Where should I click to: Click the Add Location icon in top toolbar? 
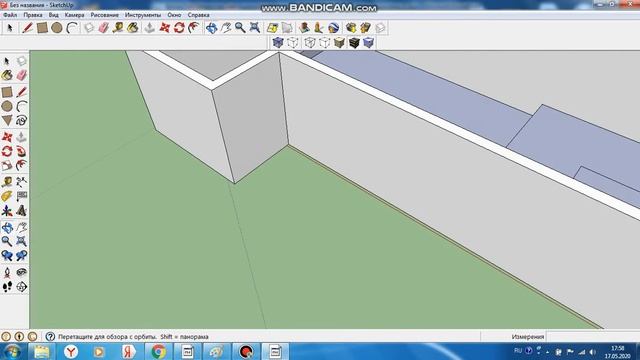(272, 28)
